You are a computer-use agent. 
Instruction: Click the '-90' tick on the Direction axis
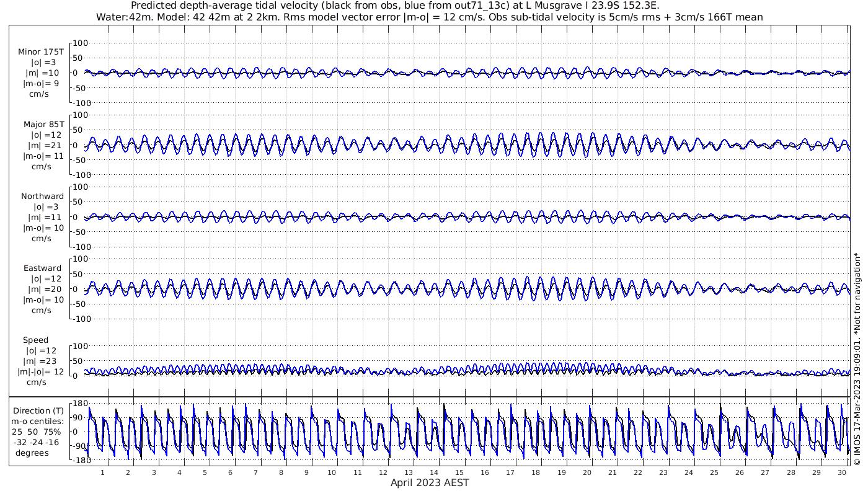point(81,446)
